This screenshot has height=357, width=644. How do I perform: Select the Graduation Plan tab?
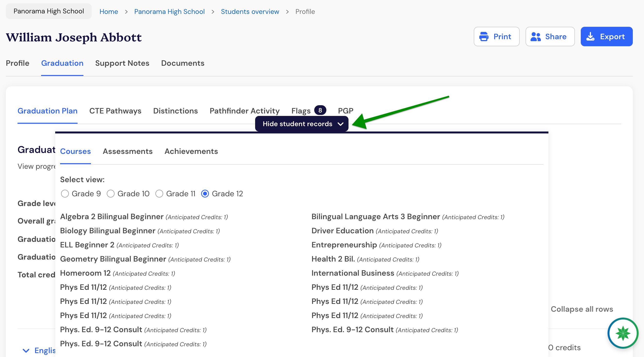pos(47,111)
